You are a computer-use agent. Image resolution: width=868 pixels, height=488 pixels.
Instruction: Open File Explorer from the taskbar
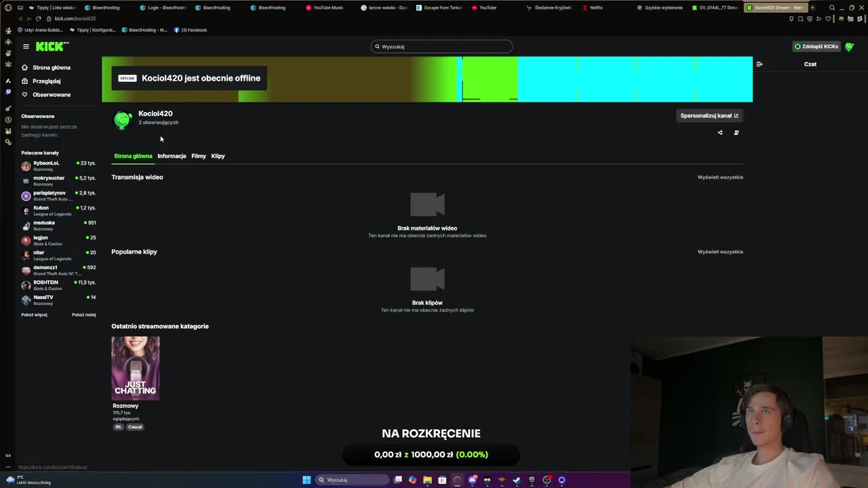point(427,480)
